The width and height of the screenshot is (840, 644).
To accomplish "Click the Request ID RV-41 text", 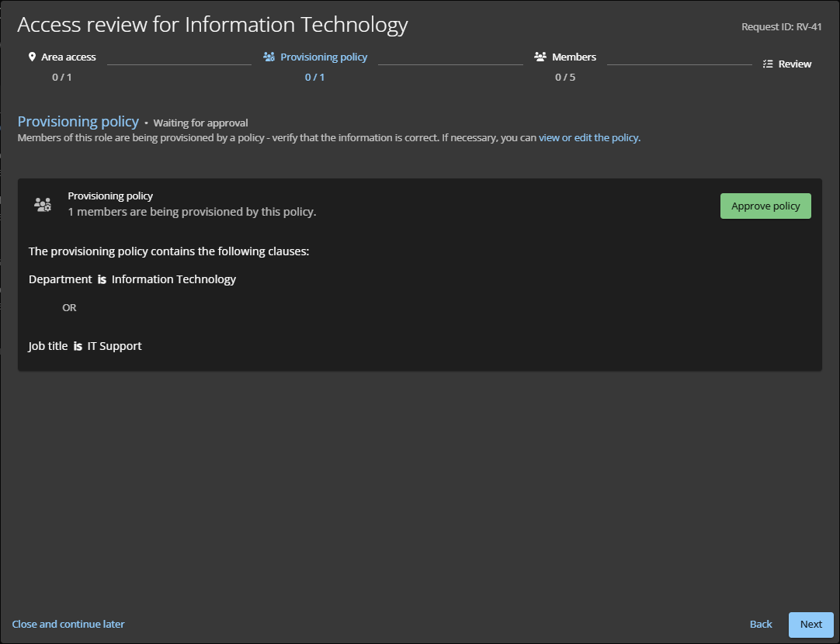I will pos(781,27).
